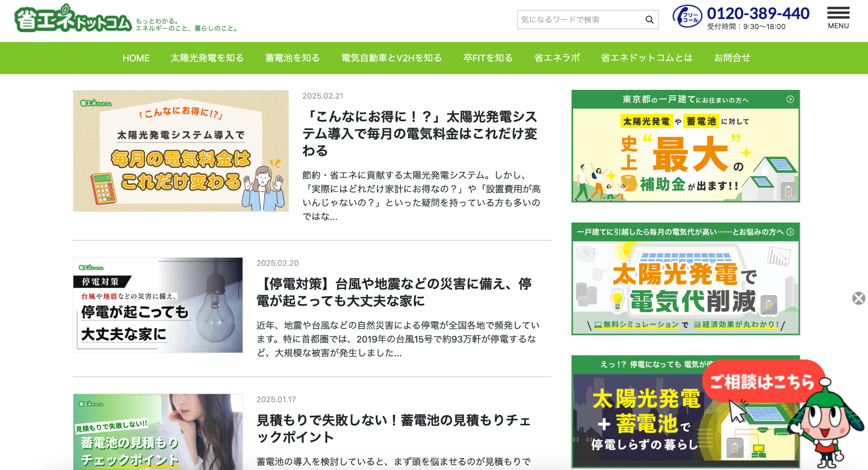Click the ご相談はこちら mascot bubble
This screenshot has height=470, width=868.
(763, 382)
